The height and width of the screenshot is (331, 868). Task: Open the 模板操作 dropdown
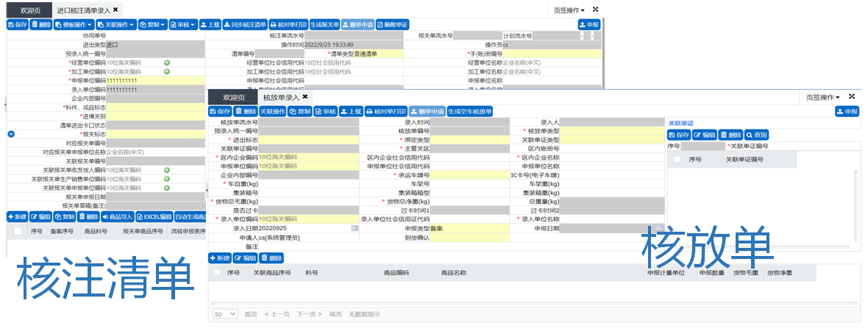pyautogui.click(x=74, y=24)
